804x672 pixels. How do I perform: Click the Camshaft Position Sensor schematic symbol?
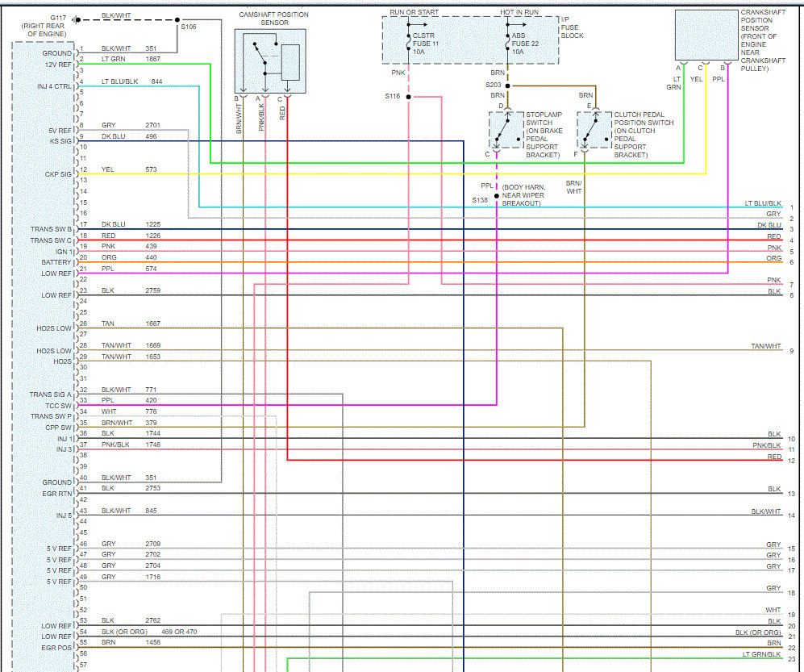point(270,61)
